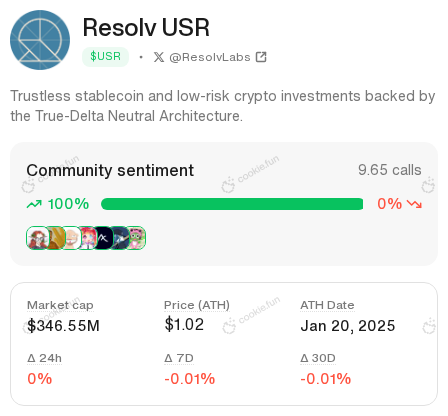This screenshot has width=448, height=416.
Task: Click the green bullish trend arrow icon
Action: [34, 204]
